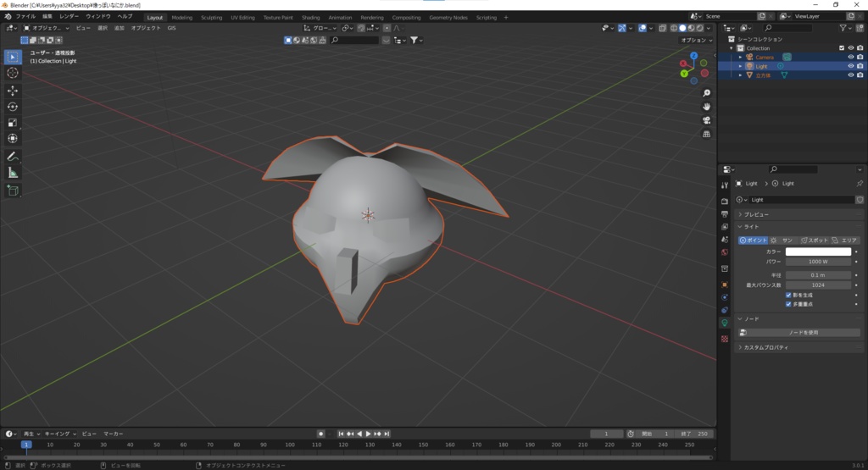Viewport: 868px width, 470px height.
Task: Click the camera view button in viewport
Action: click(x=706, y=120)
